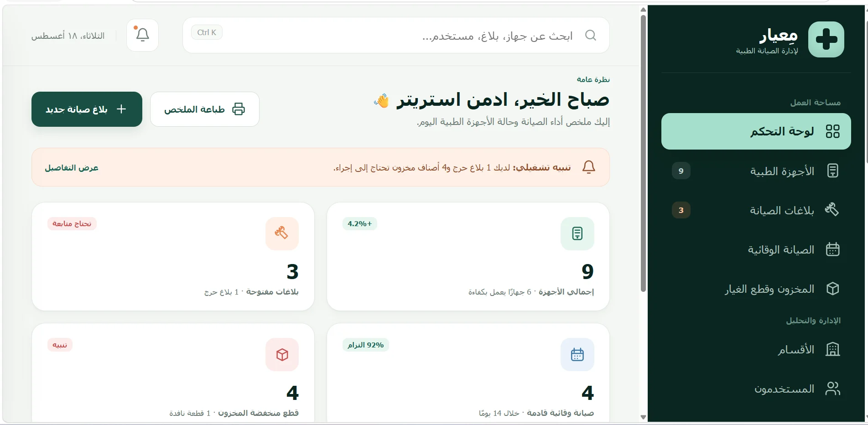868x425 pixels.
Task: Click the box icon on قطع منخفضة المخزون card
Action: click(282, 354)
